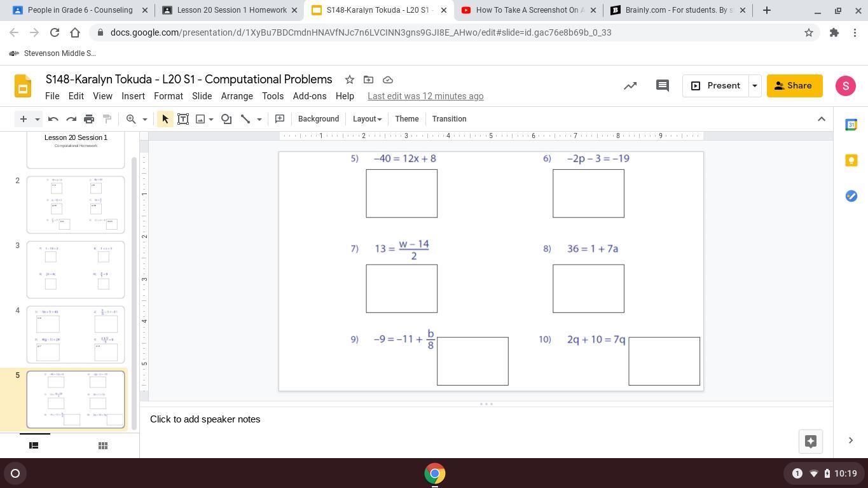Open Google Tasks side panel
Screen dimensions: 868x488
851,196
